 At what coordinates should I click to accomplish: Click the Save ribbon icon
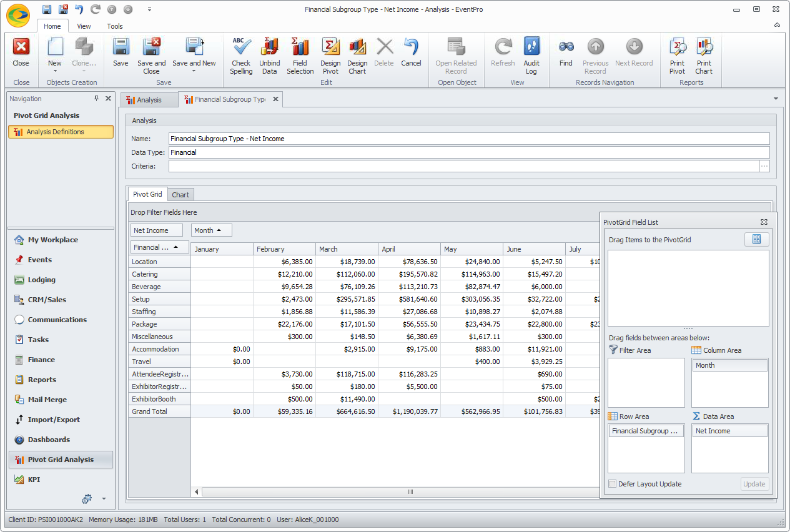click(121, 52)
